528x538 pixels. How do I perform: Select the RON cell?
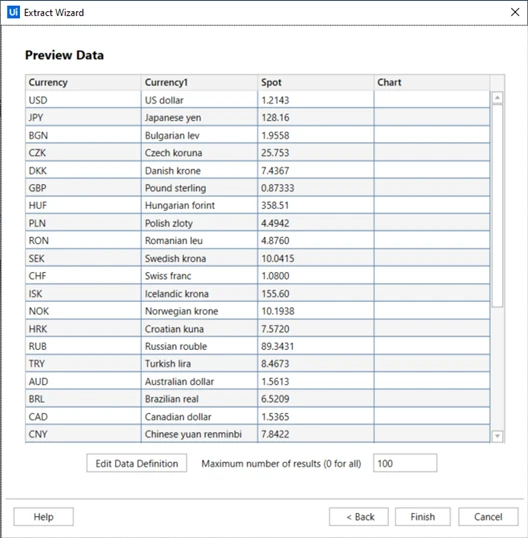tap(83, 241)
